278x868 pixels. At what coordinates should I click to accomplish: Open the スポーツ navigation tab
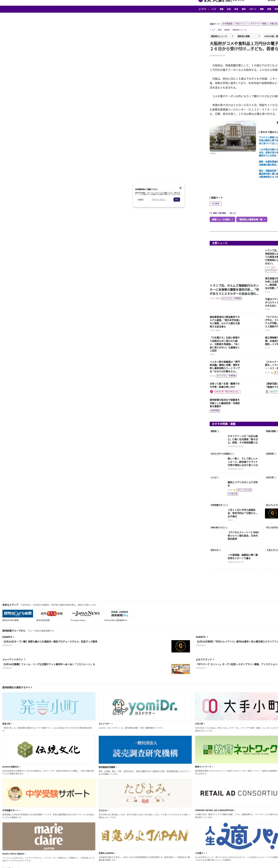[253, 9]
